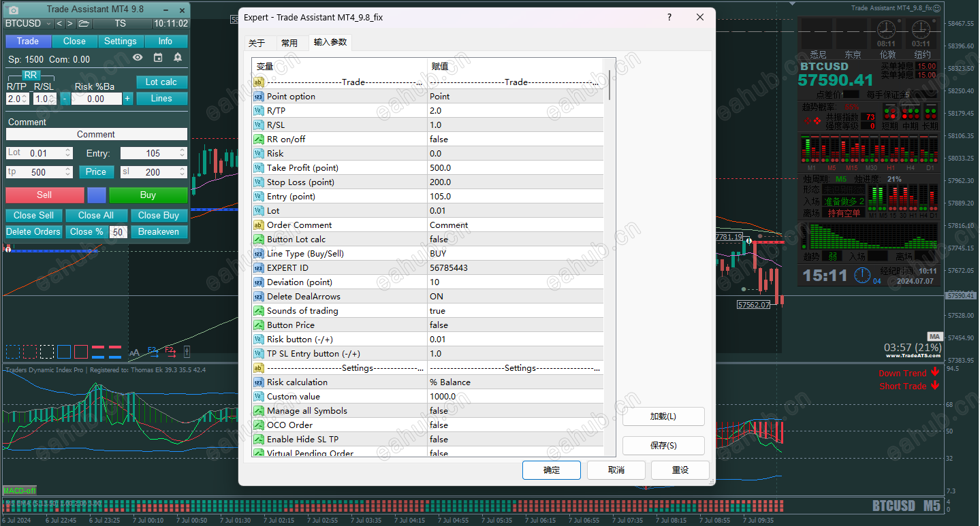980x526 pixels.
Task: Click the Lot field spinner arrows
Action: (68, 153)
